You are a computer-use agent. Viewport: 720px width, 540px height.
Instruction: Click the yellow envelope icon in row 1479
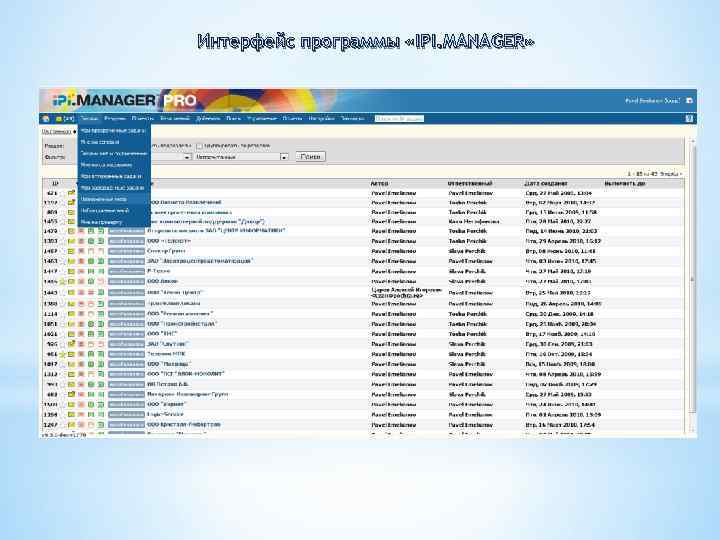click(71, 231)
